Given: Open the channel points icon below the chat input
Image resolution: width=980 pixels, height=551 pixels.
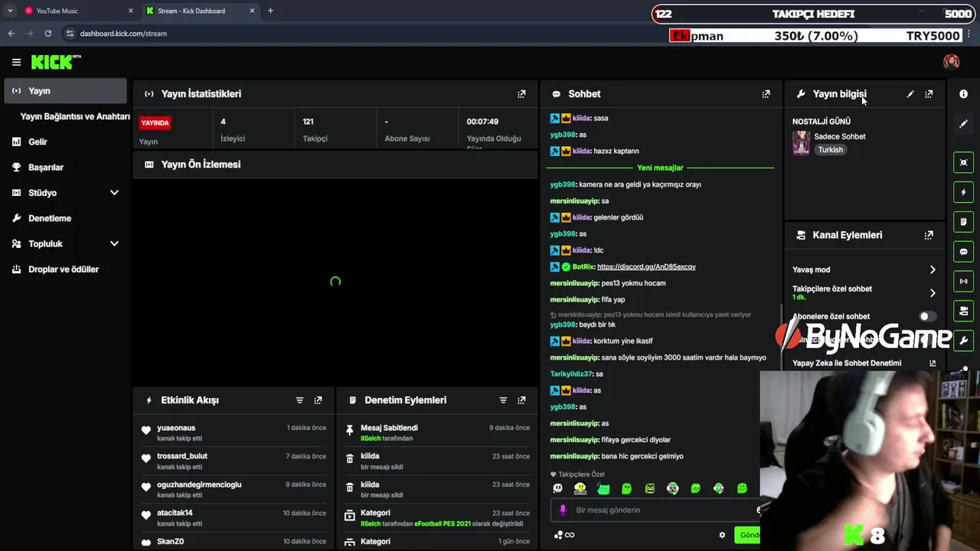Looking at the screenshot, I should (563, 535).
